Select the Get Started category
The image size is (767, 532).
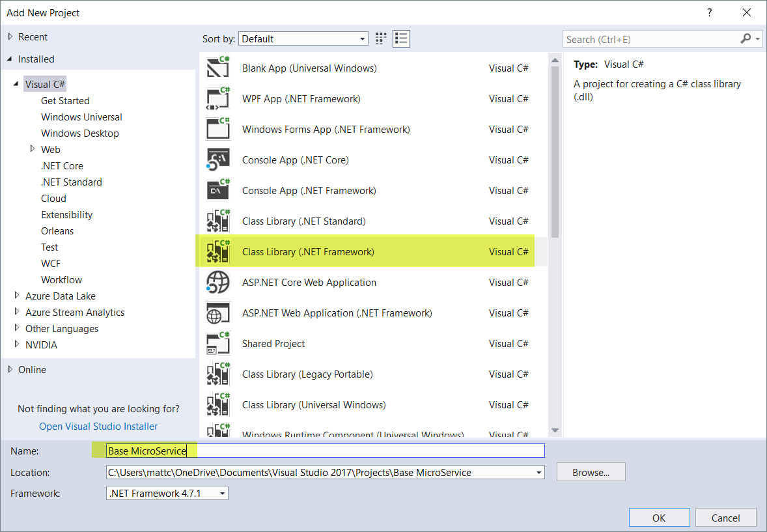pos(65,101)
